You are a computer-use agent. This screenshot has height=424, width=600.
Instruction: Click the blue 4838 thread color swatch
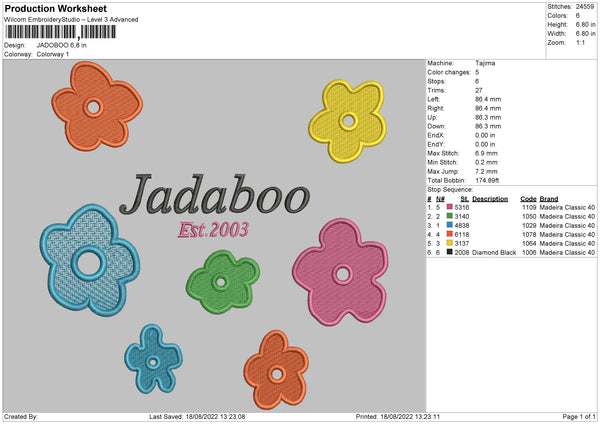coord(450,225)
